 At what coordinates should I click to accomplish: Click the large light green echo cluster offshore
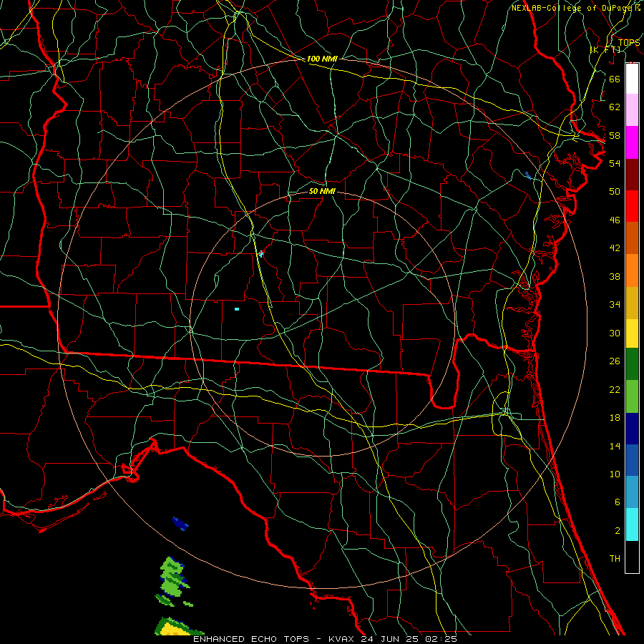click(173, 577)
